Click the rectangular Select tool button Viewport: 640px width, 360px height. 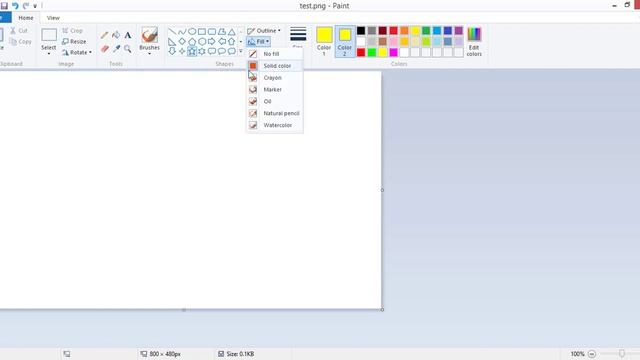click(x=49, y=35)
